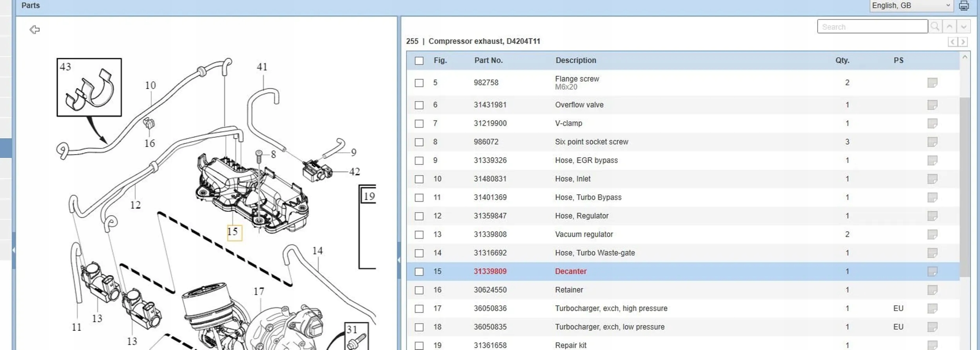Viewport: 980px width, 350px height.
Task: Open note icon for high pressure Turbocharger
Action: pyautogui.click(x=933, y=308)
